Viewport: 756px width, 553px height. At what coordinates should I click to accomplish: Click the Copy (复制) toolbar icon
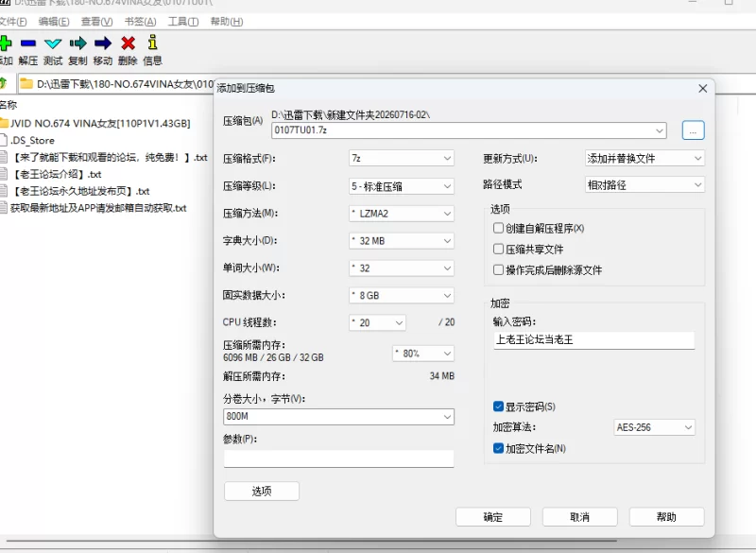pyautogui.click(x=78, y=43)
